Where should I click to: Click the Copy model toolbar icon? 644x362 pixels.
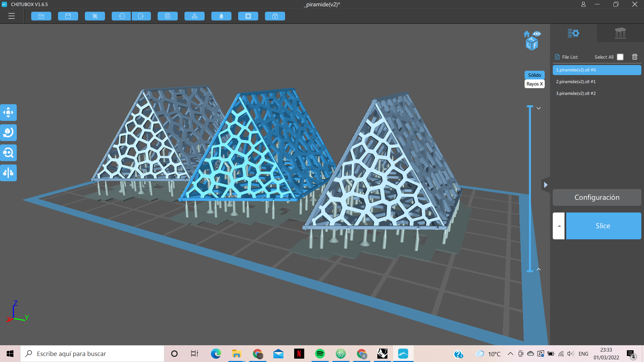(168, 16)
